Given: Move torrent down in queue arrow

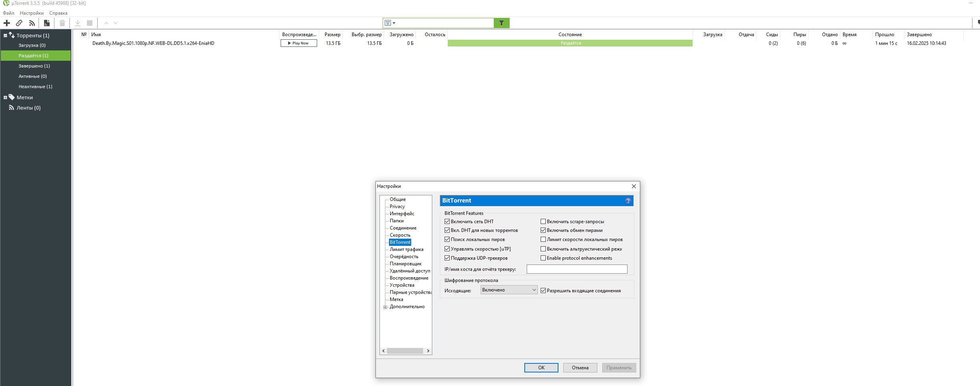Looking at the screenshot, I should [x=116, y=23].
